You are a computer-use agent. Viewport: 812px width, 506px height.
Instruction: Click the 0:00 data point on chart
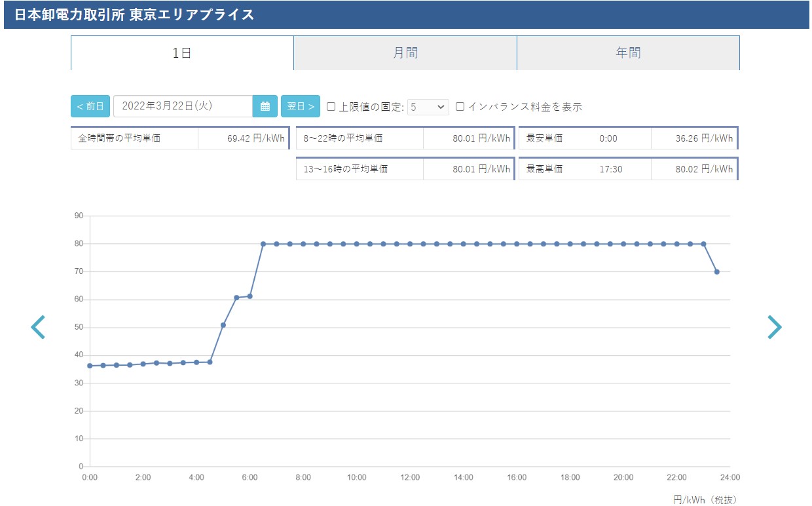90,366
